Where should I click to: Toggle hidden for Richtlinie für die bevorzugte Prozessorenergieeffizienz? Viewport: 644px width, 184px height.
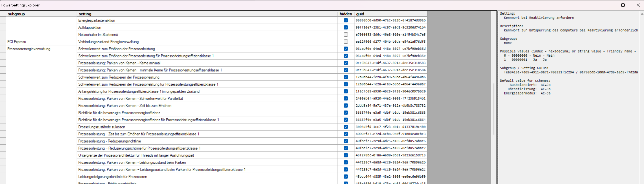(x=346, y=113)
